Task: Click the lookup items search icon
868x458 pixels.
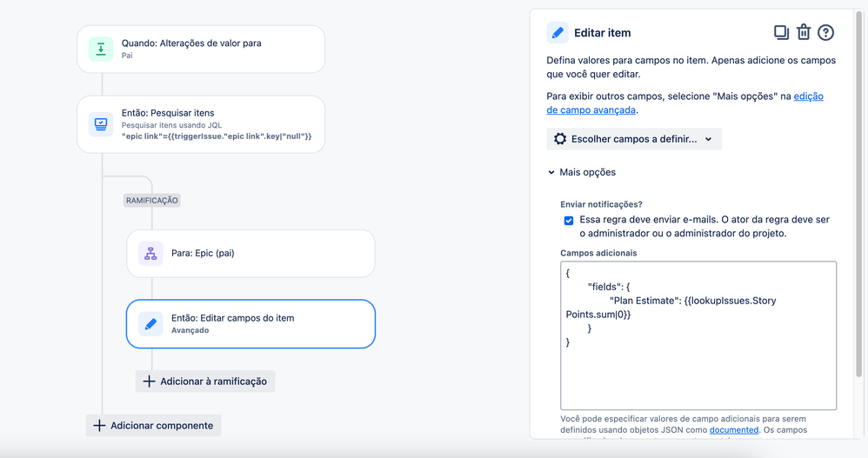Action: pos(101,124)
